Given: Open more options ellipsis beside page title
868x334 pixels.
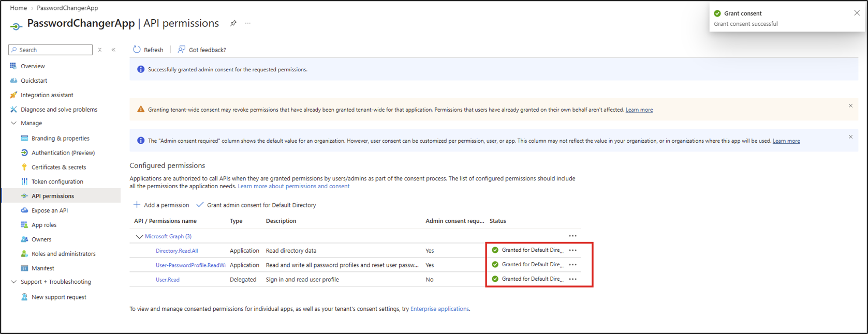Looking at the screenshot, I should [x=248, y=23].
